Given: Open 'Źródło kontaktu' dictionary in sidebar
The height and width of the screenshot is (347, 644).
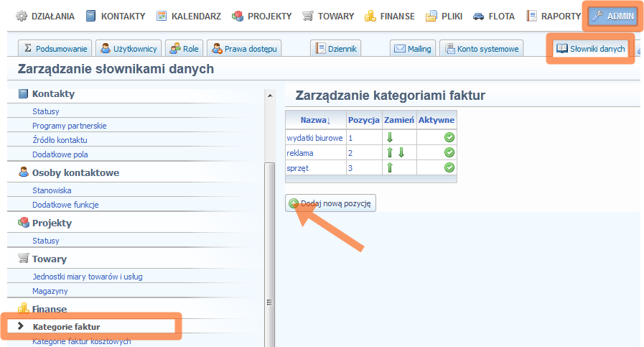Looking at the screenshot, I should point(60,140).
